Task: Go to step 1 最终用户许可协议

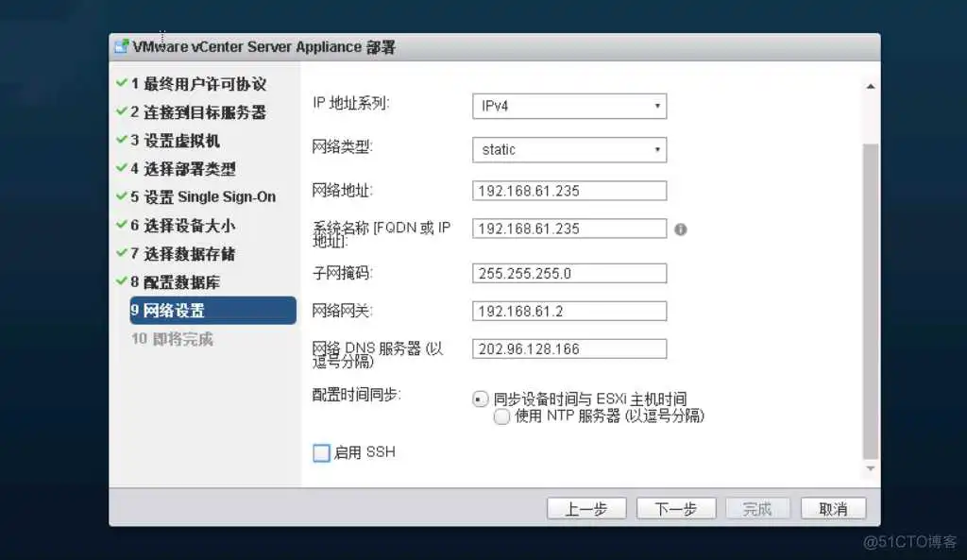Action: pos(198,84)
